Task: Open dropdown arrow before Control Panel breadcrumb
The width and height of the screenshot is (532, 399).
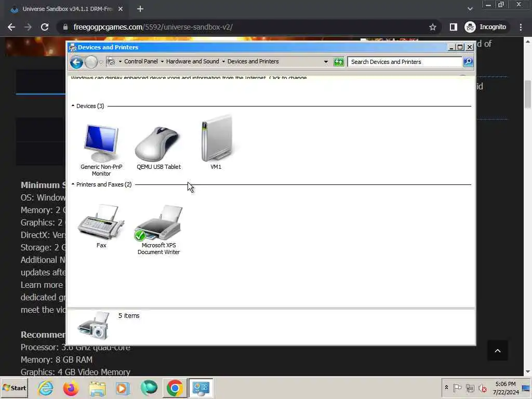Action: pos(120,61)
